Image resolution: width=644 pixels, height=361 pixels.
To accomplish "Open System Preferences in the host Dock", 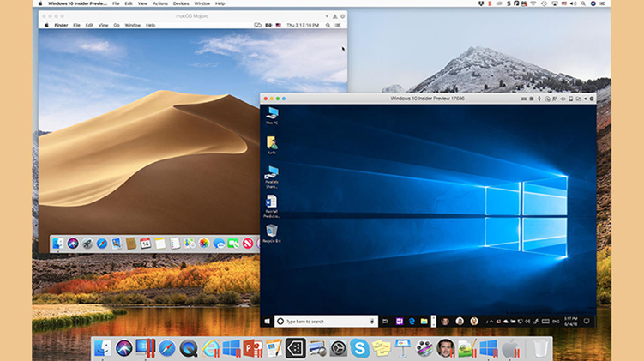I will [339, 349].
